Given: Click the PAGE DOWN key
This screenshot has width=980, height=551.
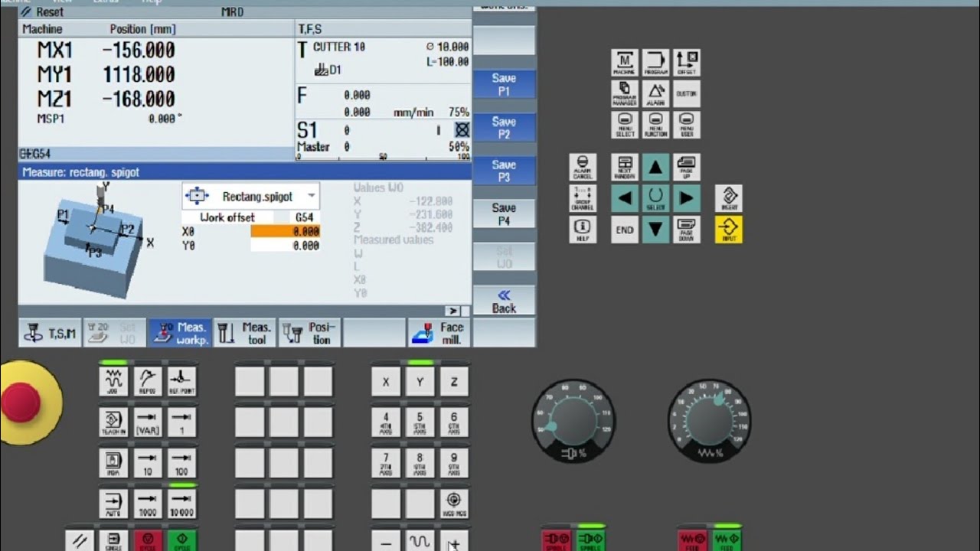Looking at the screenshot, I should click(x=687, y=229).
